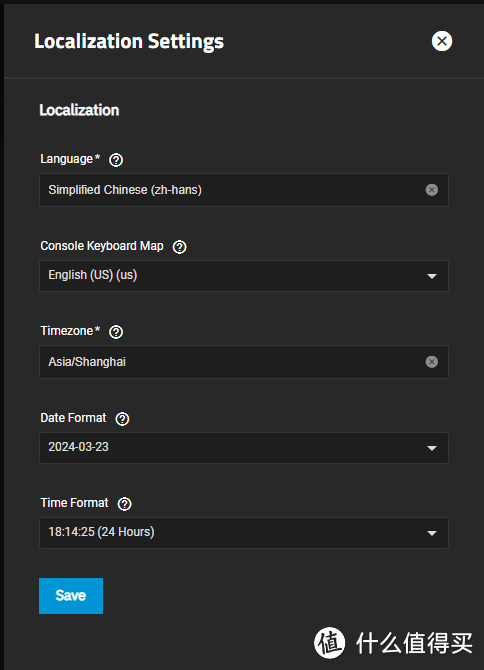
Task: Open help tooltip for Language
Action: tap(116, 160)
